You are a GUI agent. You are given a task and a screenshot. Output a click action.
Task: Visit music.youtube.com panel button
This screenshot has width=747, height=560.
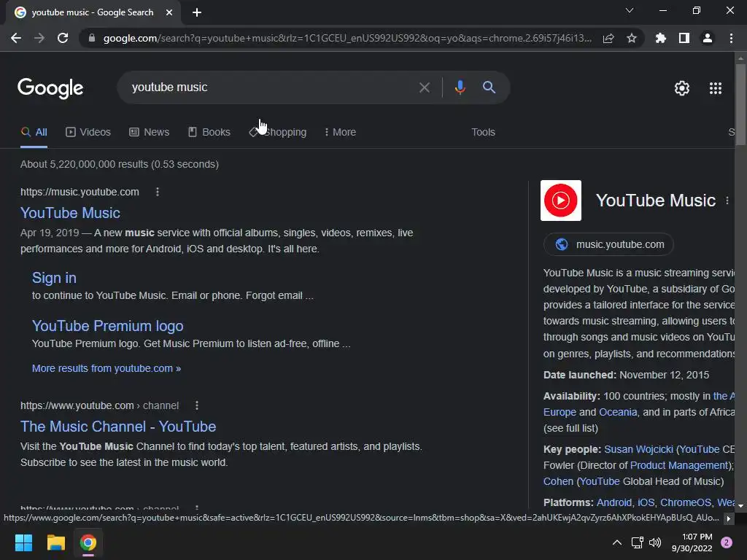(x=608, y=244)
